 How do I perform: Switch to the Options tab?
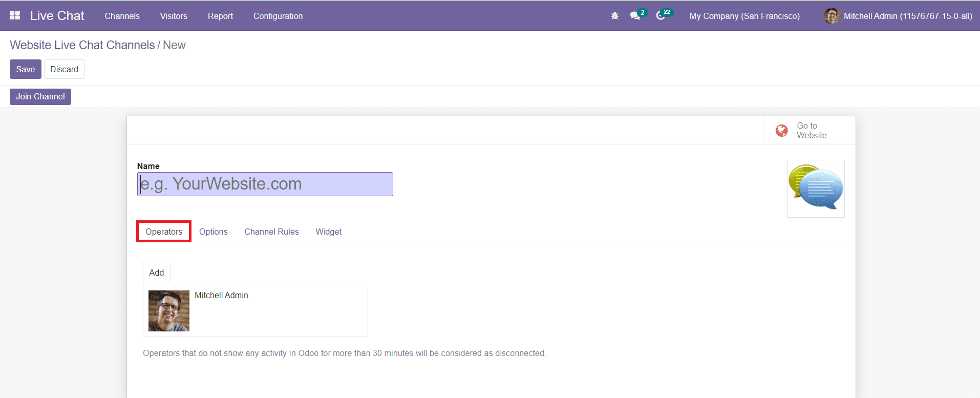(x=214, y=232)
